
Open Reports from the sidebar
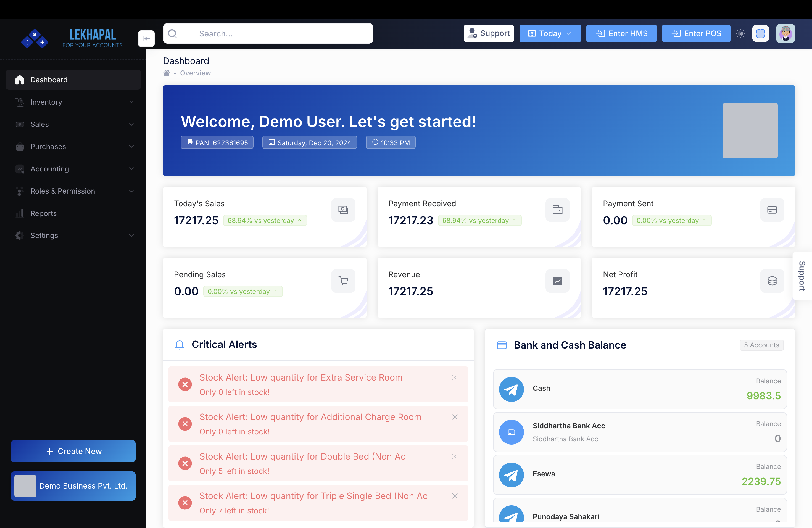44,213
